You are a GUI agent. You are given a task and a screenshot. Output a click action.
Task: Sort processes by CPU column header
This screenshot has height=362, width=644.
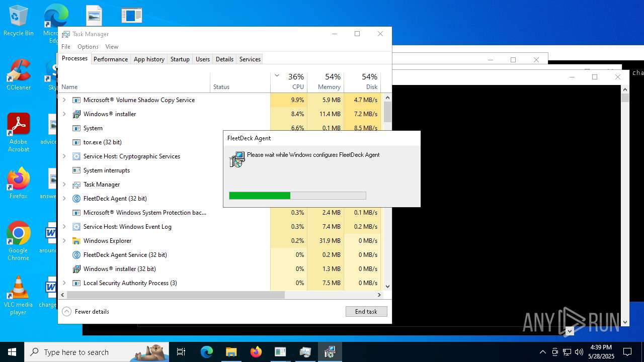click(x=289, y=82)
